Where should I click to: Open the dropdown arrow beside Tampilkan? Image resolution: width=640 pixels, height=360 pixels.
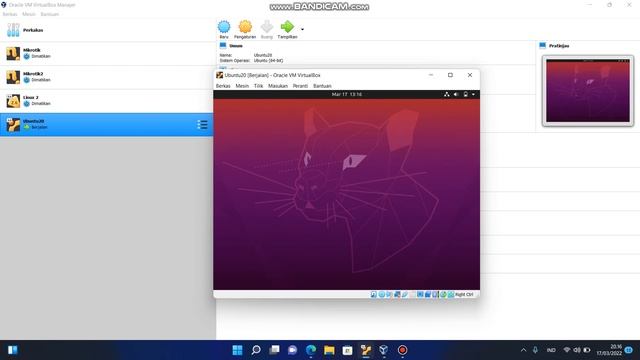tap(302, 29)
